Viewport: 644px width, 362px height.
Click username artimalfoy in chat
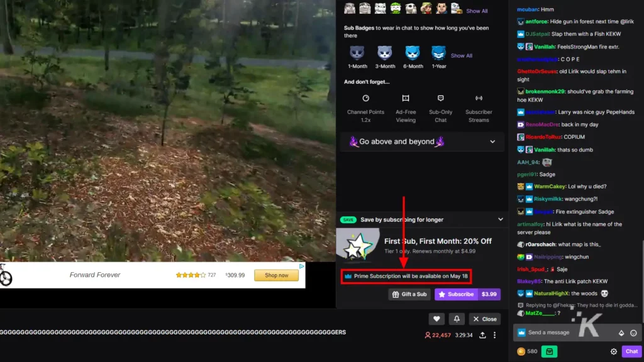pos(530,224)
